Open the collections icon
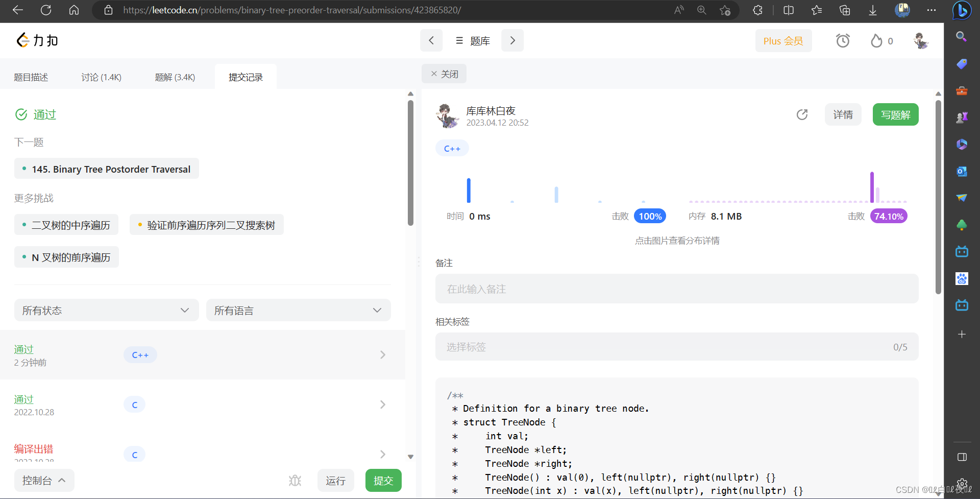Viewport: 980px width, 499px height. (x=845, y=10)
